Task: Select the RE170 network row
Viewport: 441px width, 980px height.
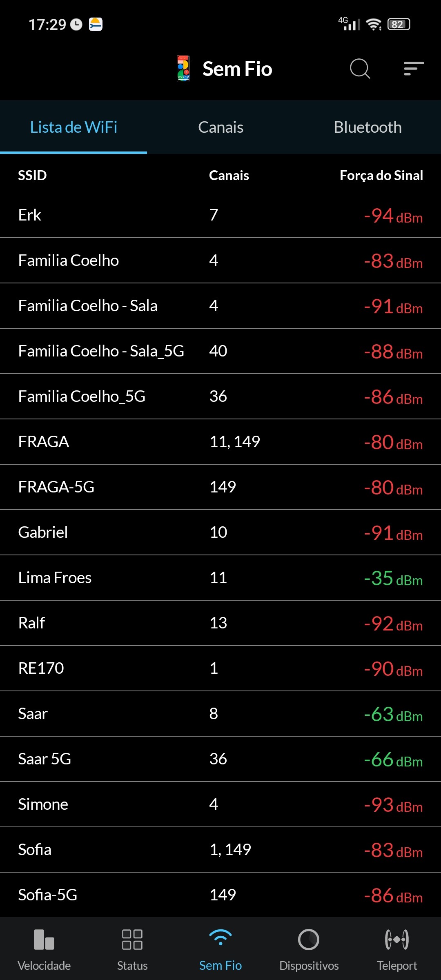Action: point(220,668)
